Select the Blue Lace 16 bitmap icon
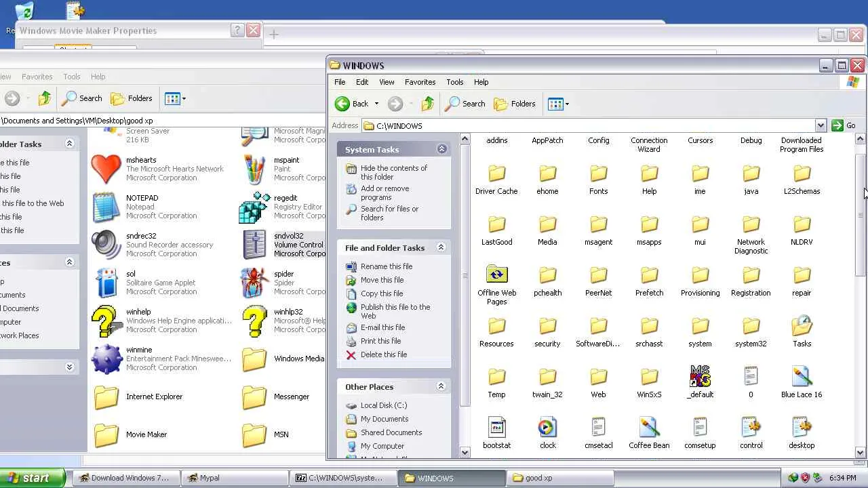This screenshot has width=868, height=488. click(x=802, y=377)
